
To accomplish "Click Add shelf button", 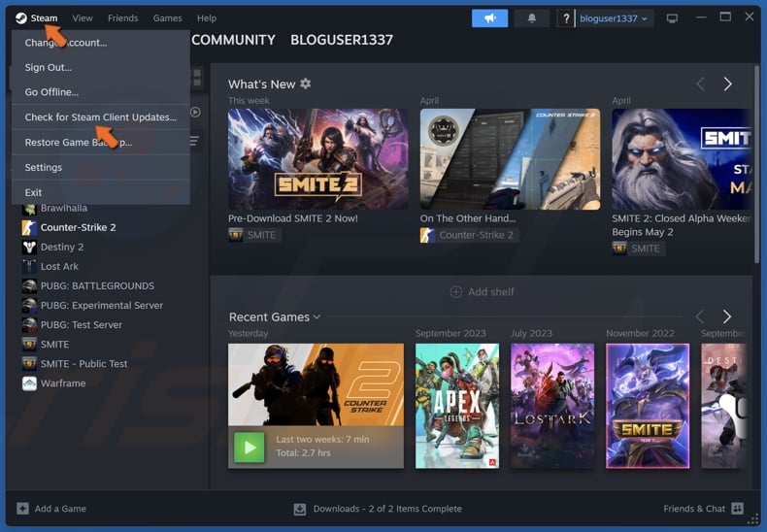I will pos(482,292).
